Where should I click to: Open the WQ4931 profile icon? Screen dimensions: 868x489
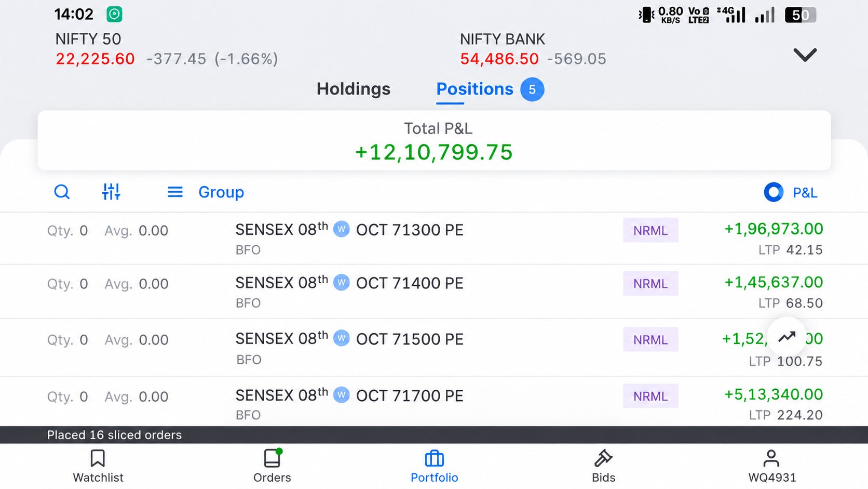coord(771,458)
